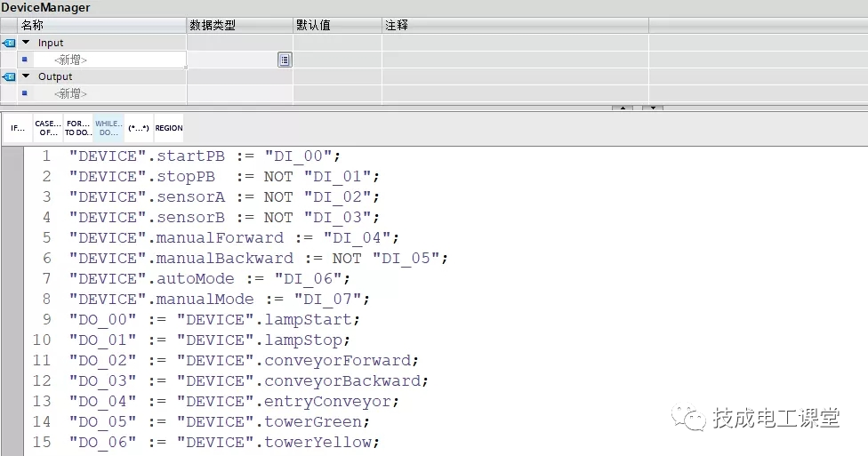
Task: Insert WHILE DO loop template
Action: click(108, 128)
